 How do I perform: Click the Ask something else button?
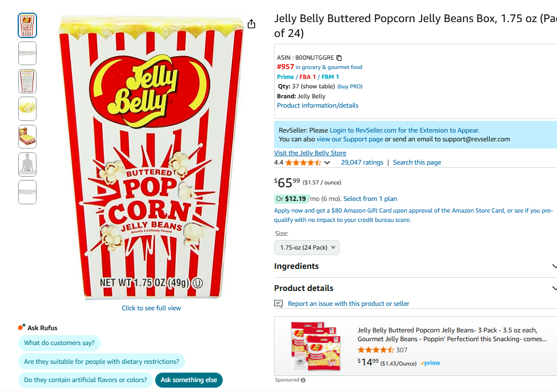pyautogui.click(x=188, y=380)
